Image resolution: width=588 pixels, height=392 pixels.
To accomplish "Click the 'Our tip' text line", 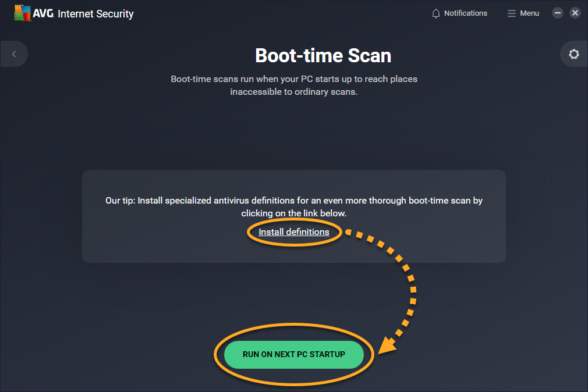I will coord(294,201).
